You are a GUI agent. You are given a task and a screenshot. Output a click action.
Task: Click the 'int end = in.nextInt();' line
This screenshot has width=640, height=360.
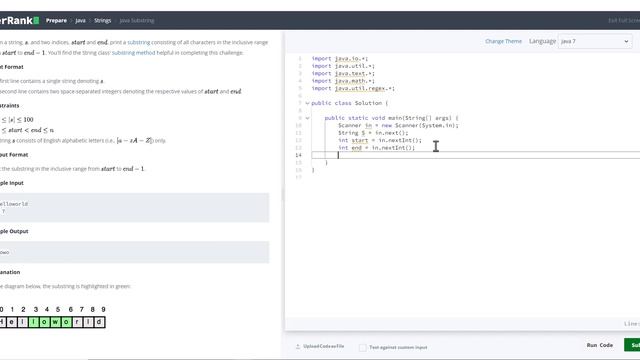click(376, 148)
